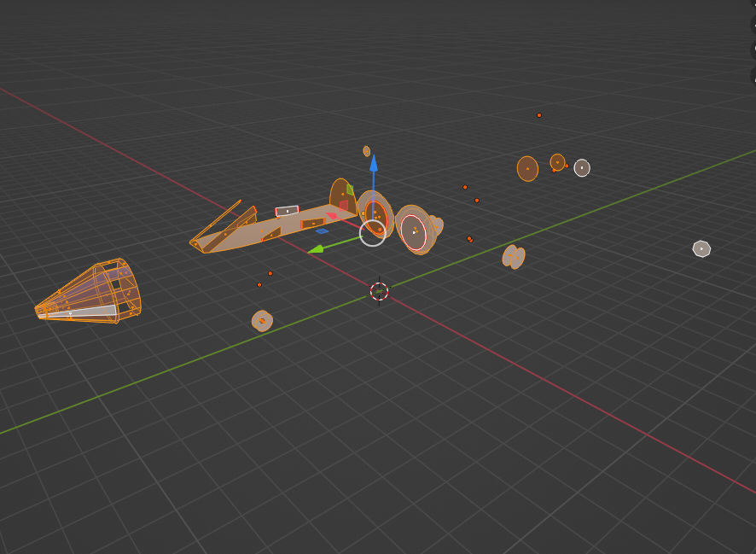Click the small green plane gizmo square

click(350, 190)
